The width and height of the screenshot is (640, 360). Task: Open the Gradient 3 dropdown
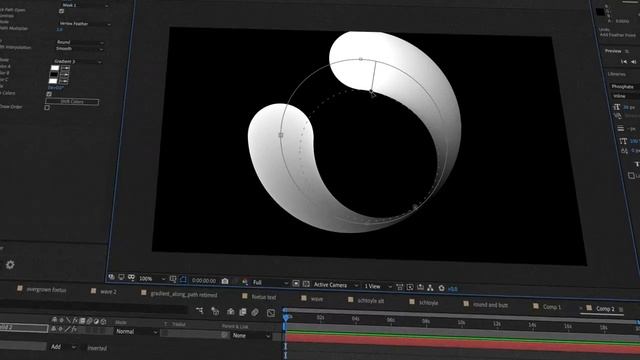pyautogui.click(x=78, y=61)
